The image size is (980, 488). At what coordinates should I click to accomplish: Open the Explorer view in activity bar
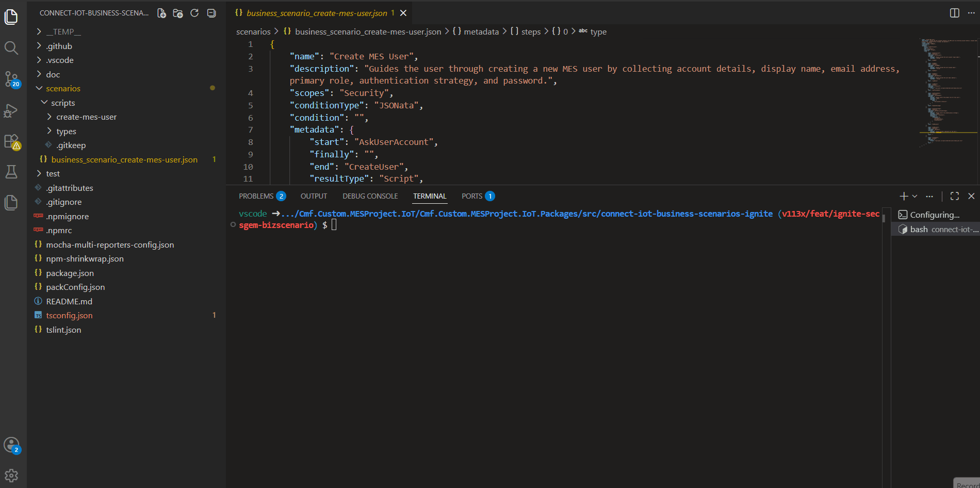pyautogui.click(x=11, y=17)
